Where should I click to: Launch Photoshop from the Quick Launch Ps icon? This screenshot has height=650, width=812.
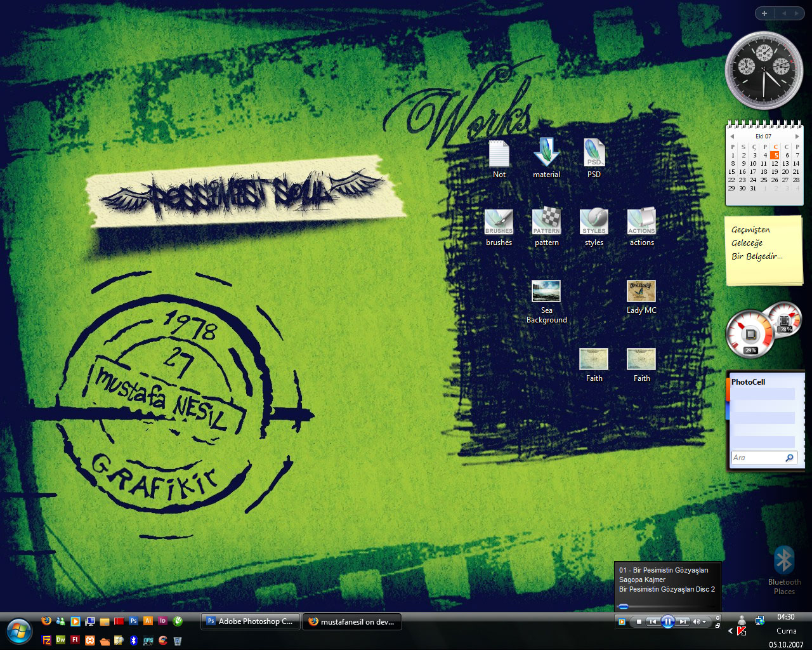(133, 621)
